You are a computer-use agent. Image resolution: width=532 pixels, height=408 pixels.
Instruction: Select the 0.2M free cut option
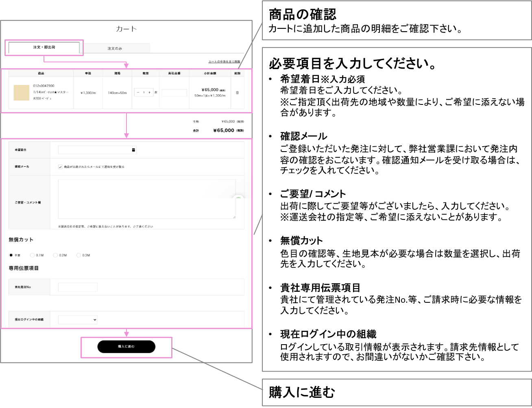tap(55, 255)
